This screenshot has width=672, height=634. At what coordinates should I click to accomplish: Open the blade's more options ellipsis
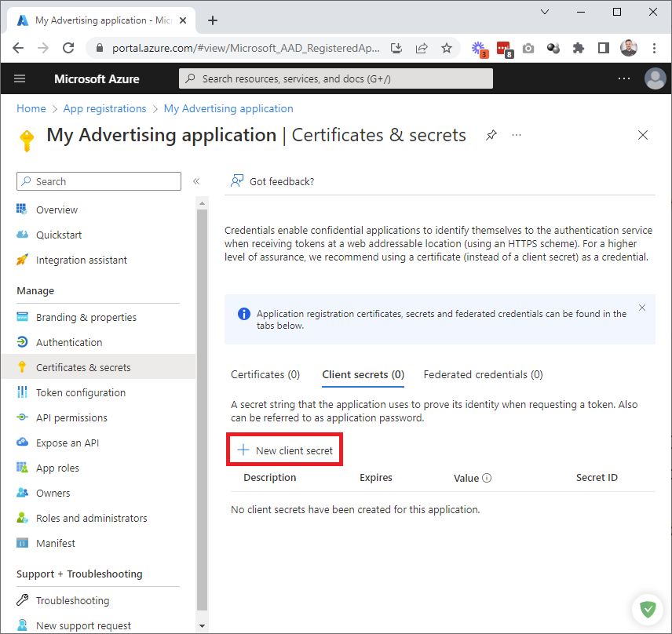click(517, 135)
